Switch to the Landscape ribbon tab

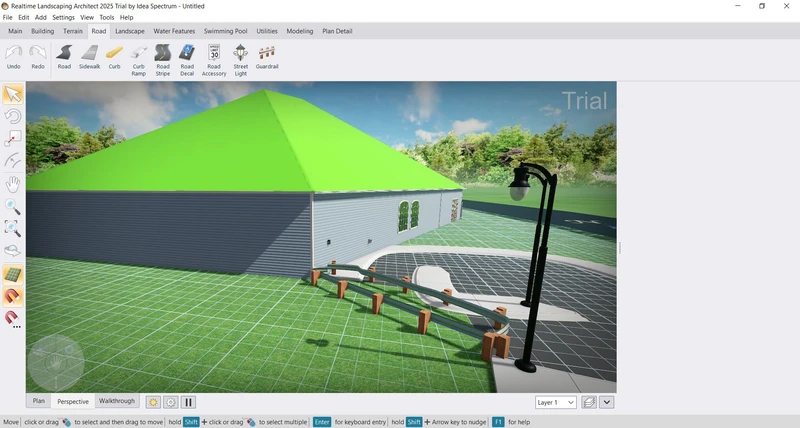point(130,31)
